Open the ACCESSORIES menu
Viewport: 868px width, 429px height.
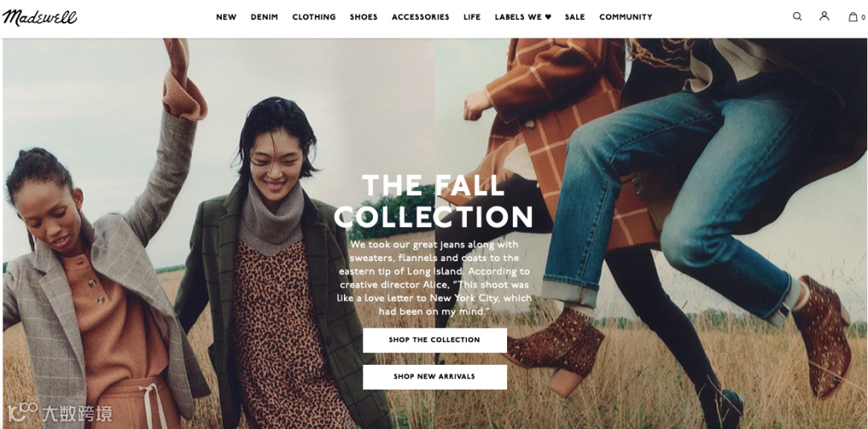(420, 17)
